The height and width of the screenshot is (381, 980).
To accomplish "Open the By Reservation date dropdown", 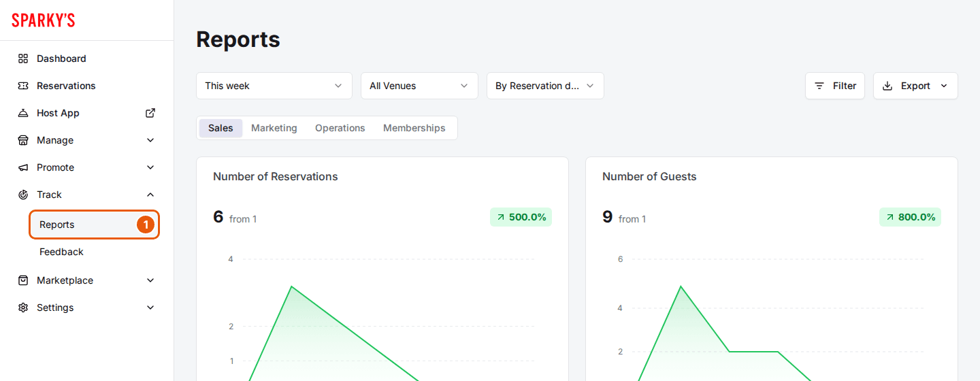I will 545,86.
